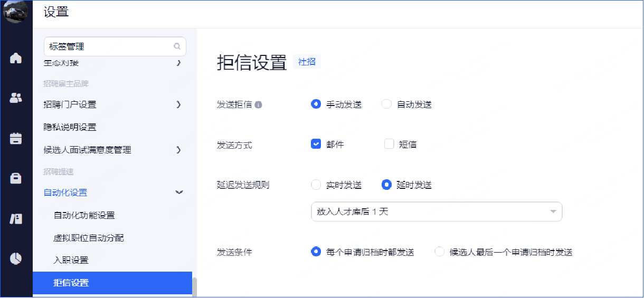Click the 标签管理 search input field
This screenshot has width=644, height=298.
115,46
